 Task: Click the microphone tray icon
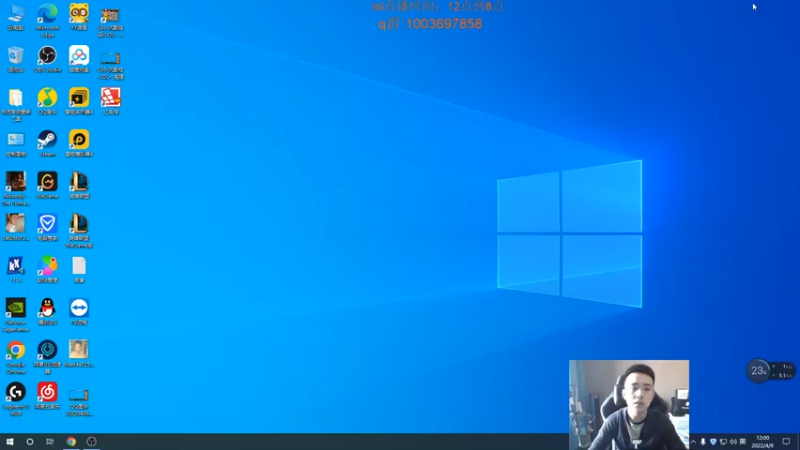pos(703,442)
